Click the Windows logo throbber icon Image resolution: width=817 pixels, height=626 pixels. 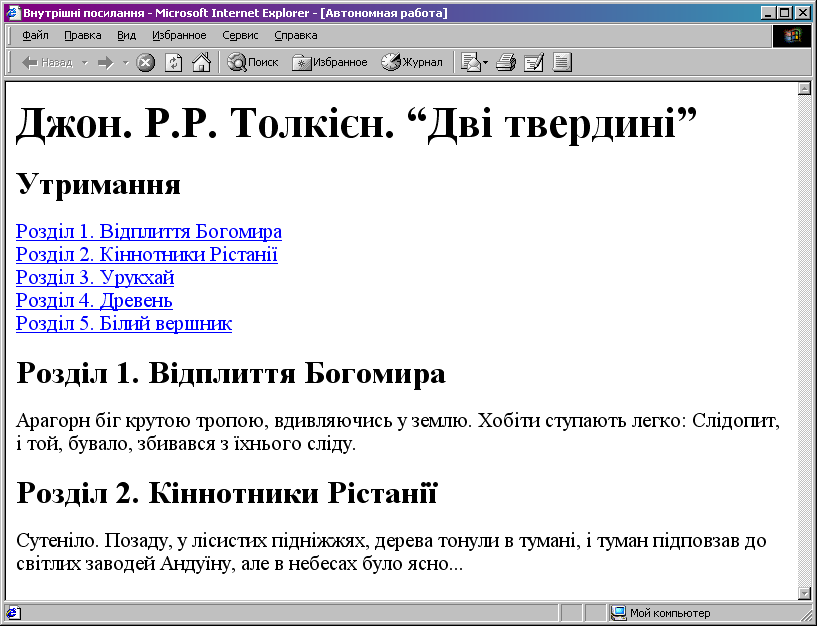791,36
